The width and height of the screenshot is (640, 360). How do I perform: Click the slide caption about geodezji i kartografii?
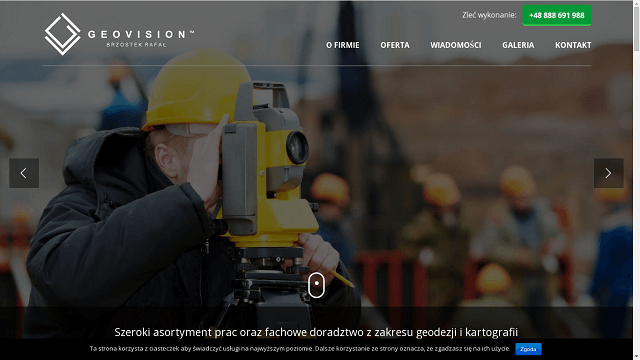pos(316,332)
